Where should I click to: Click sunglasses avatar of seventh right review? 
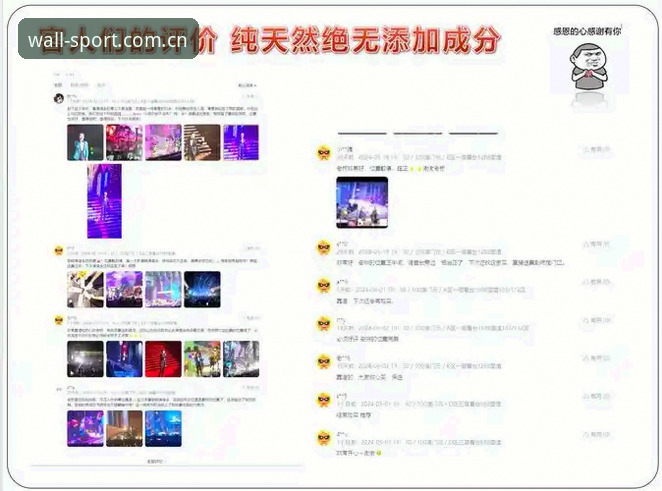click(x=324, y=438)
